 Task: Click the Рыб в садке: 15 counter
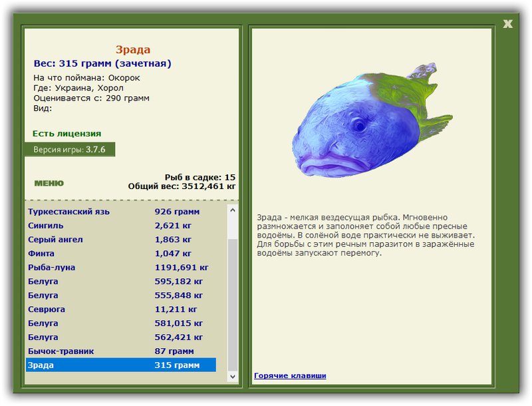[200, 177]
